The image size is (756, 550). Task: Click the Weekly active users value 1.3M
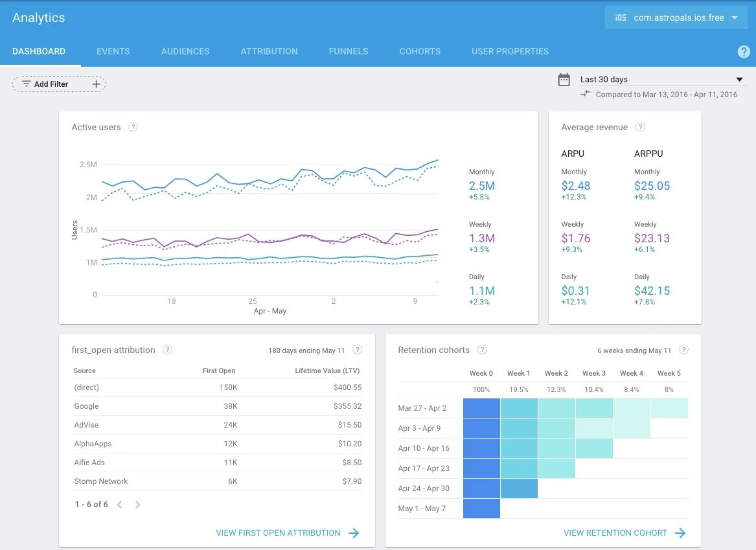[482, 238]
